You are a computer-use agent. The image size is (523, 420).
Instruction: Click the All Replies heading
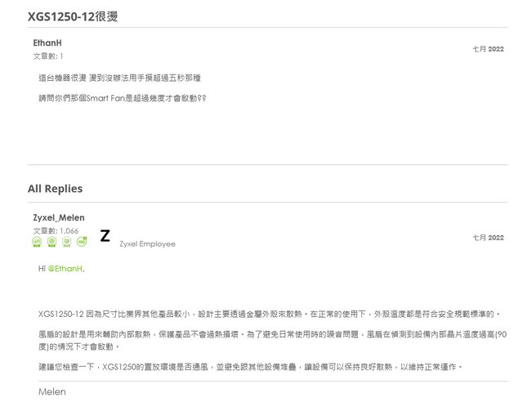point(55,189)
